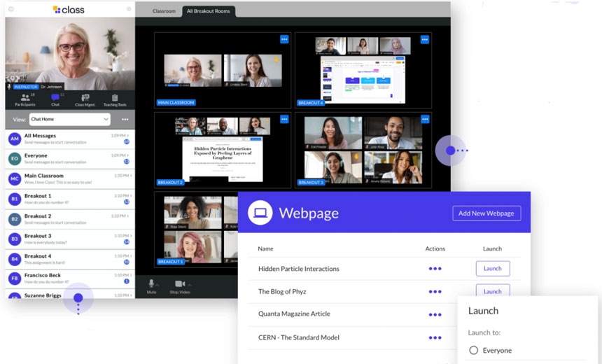Click the Chat icon in instructor toolbar
602x364 pixels.
[x=55, y=99]
